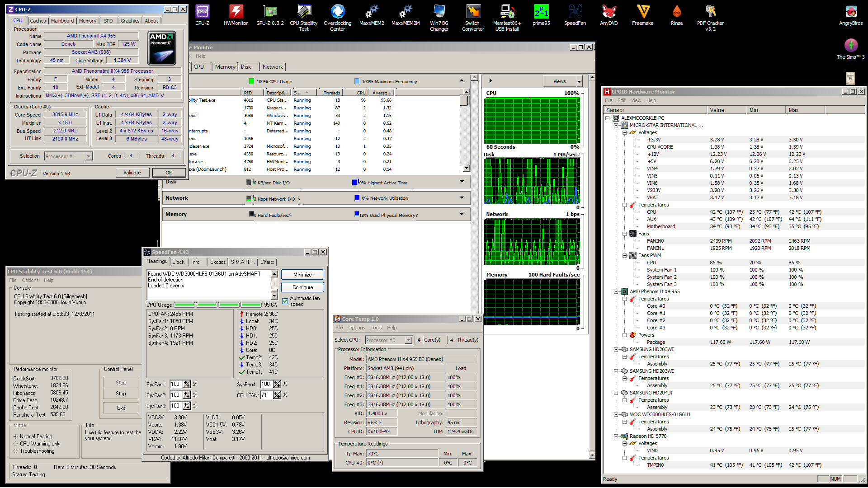The image size is (868, 488).
Task: Select Troubleshooting mode radio button
Action: [x=15, y=451]
